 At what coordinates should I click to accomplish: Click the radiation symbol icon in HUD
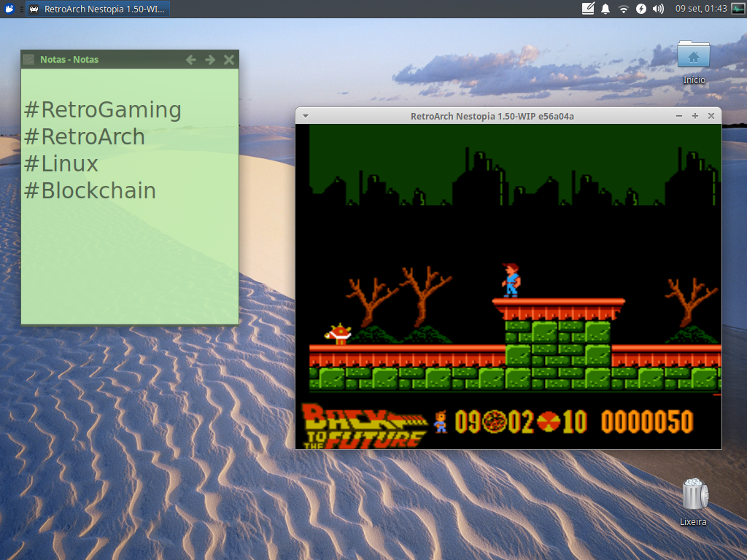549,422
